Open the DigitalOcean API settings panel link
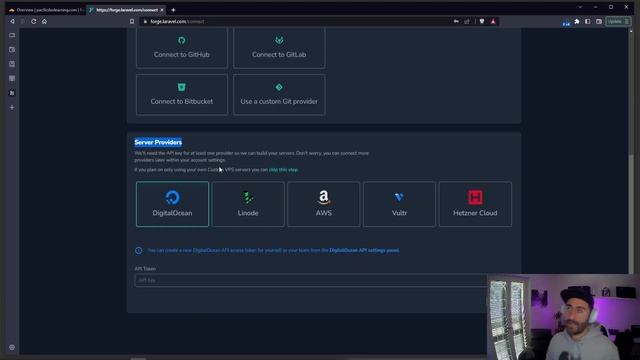This screenshot has height=360, width=640. (x=364, y=250)
